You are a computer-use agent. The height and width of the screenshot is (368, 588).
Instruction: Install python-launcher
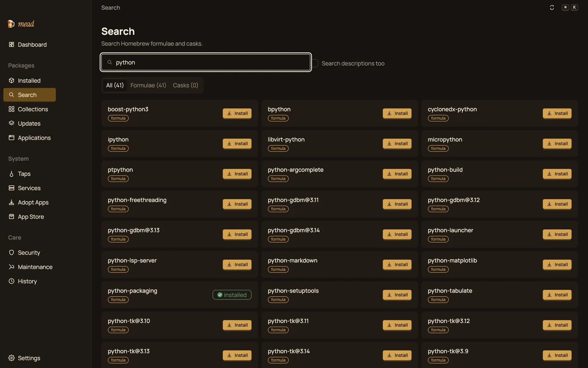coord(557,234)
